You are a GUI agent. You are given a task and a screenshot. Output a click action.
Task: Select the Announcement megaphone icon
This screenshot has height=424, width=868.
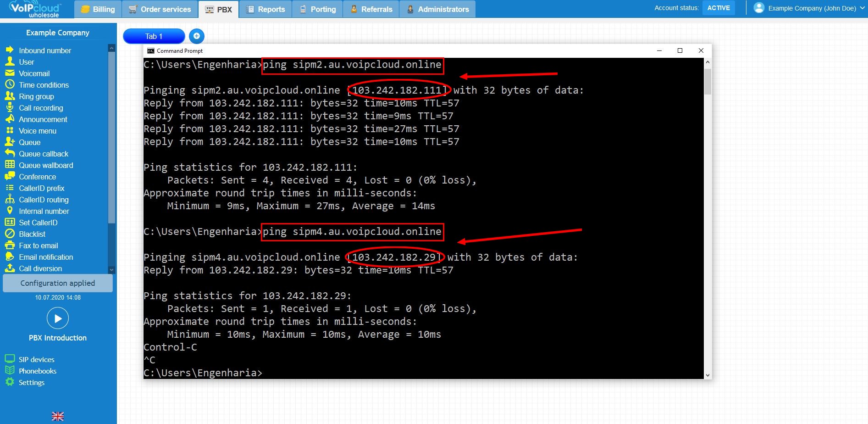11,119
